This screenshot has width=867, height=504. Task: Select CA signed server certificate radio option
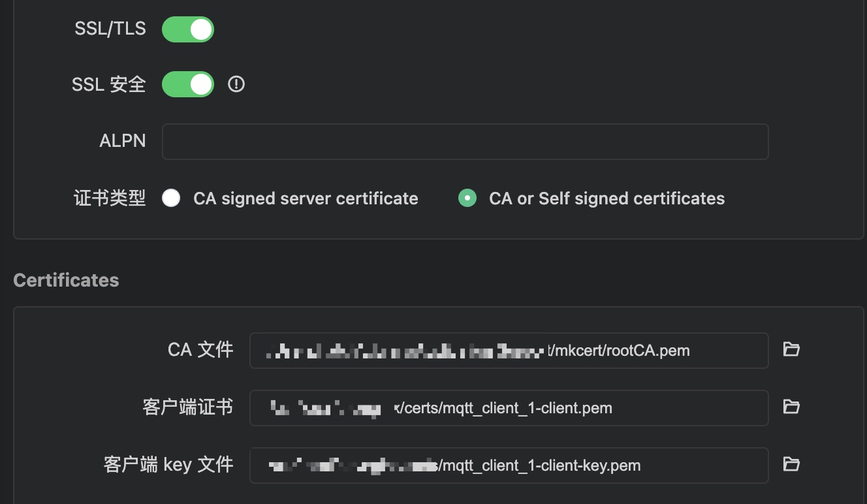172,198
